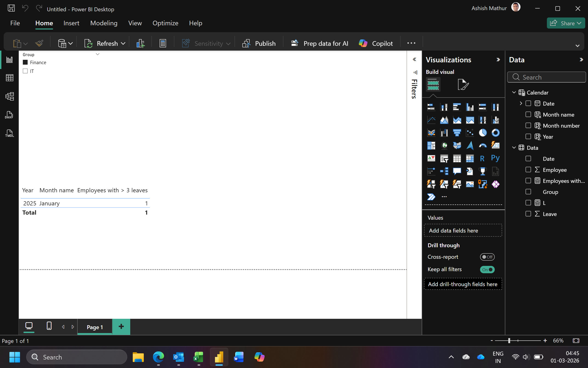Collapse the Data table tree

[x=514, y=148]
